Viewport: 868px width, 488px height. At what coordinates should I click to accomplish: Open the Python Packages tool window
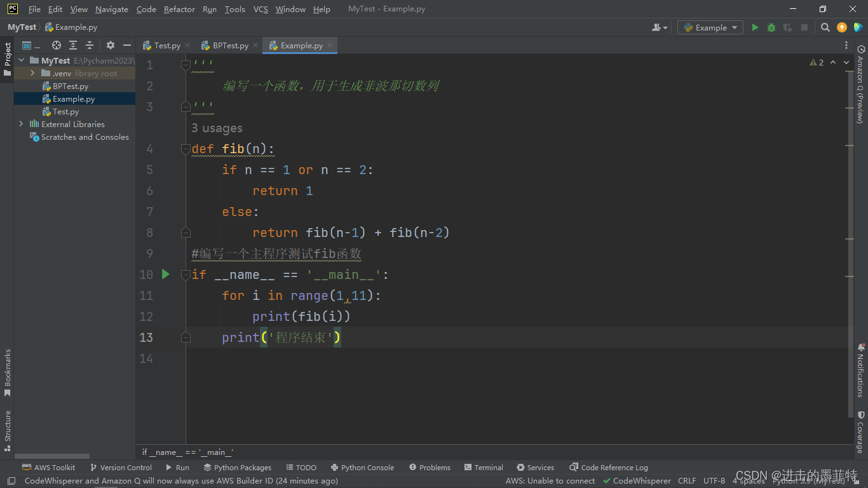[x=237, y=467]
